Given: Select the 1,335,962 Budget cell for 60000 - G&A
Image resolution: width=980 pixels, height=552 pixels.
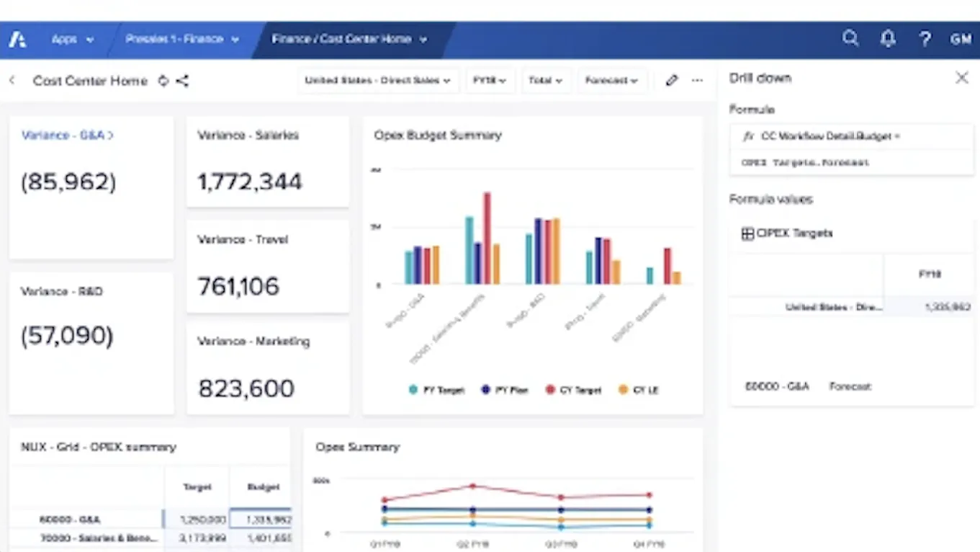Looking at the screenshot, I should click(x=261, y=518).
